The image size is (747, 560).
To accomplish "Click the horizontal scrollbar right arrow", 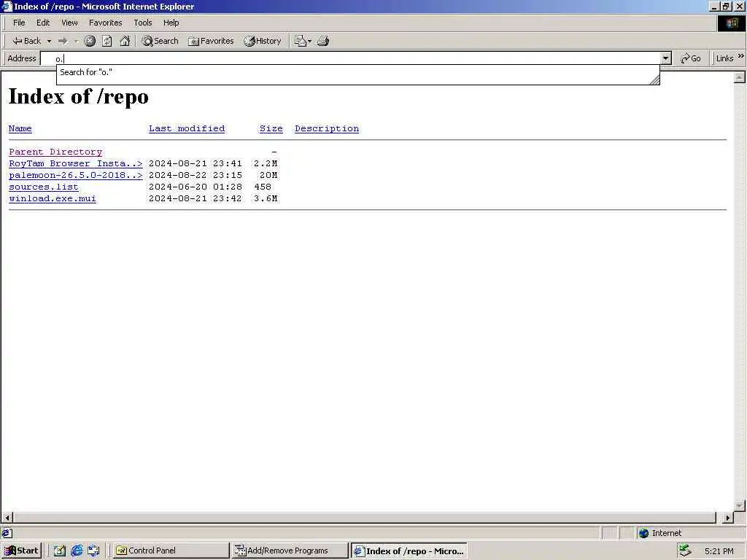I will [727, 518].
